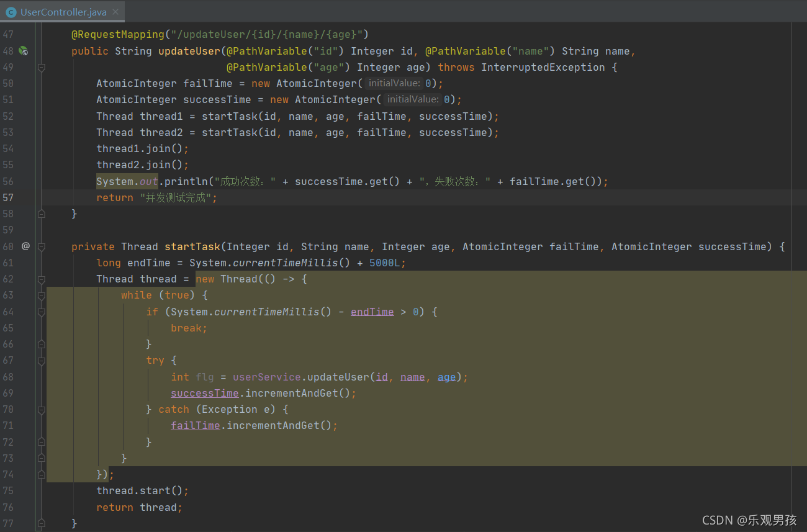The image size is (807, 532).
Task: Open request mapping gutter icon on line 48
Action: point(24,51)
